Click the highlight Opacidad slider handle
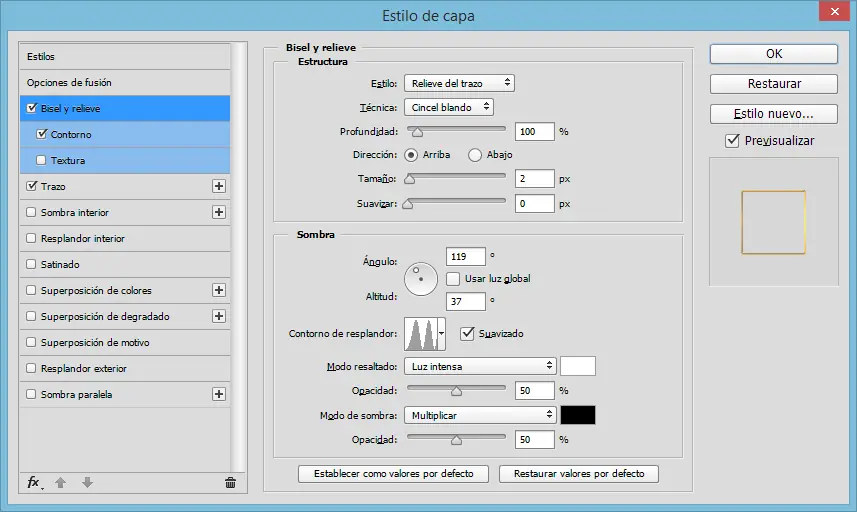Viewport: 857px width, 512px height. (x=456, y=391)
